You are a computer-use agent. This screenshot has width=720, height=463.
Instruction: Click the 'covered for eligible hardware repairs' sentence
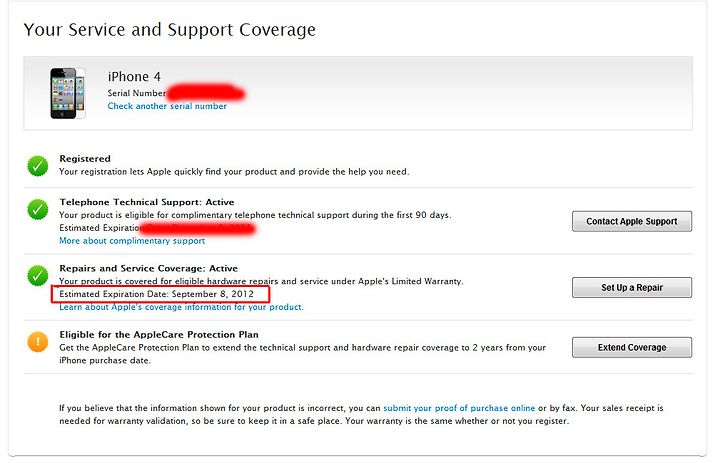pos(261,281)
